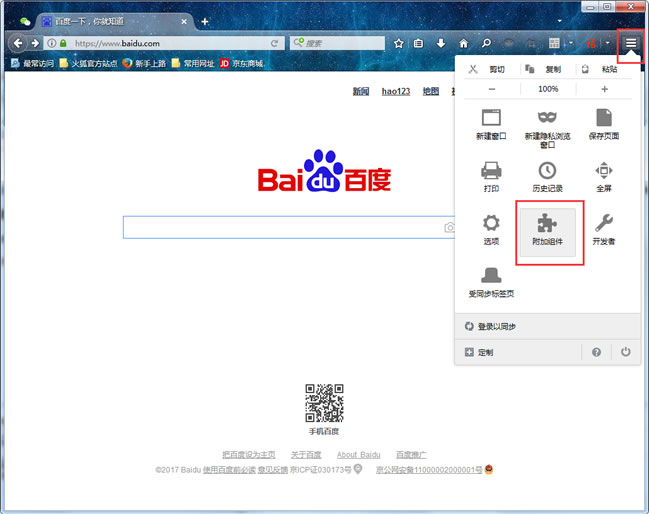649x514 pixels.
Task: Reload the page with the refresh icon
Action: click(274, 43)
